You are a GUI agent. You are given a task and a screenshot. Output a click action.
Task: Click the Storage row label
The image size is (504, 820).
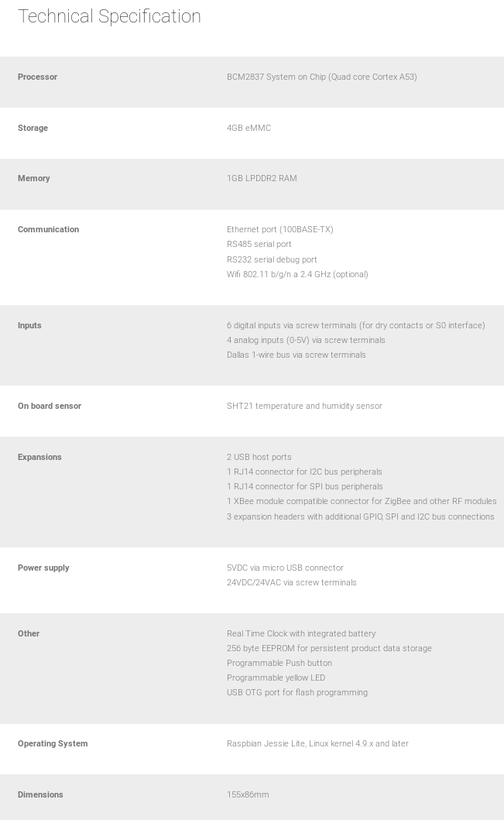(x=33, y=128)
